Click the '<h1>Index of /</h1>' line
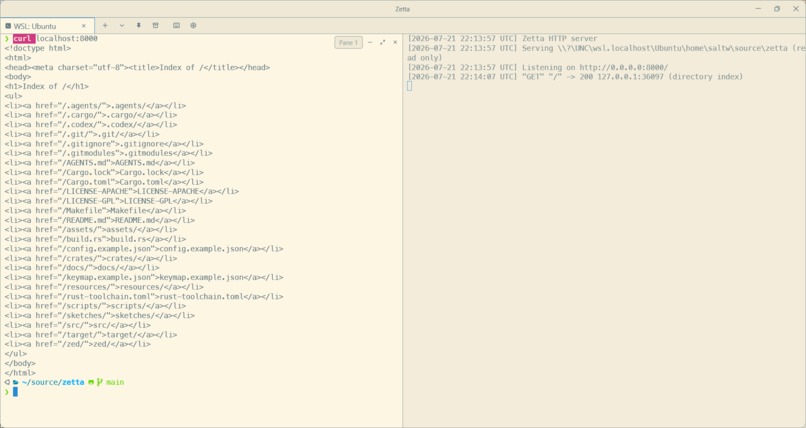 click(47, 86)
